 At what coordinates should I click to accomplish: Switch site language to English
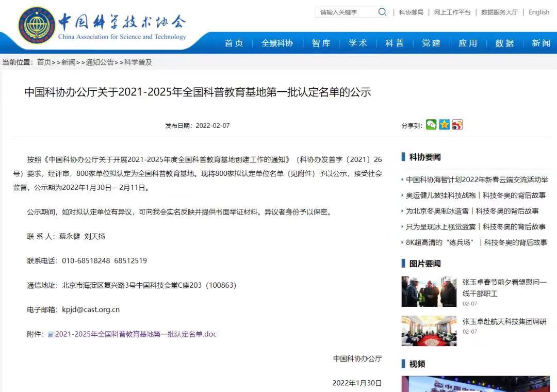click(539, 12)
